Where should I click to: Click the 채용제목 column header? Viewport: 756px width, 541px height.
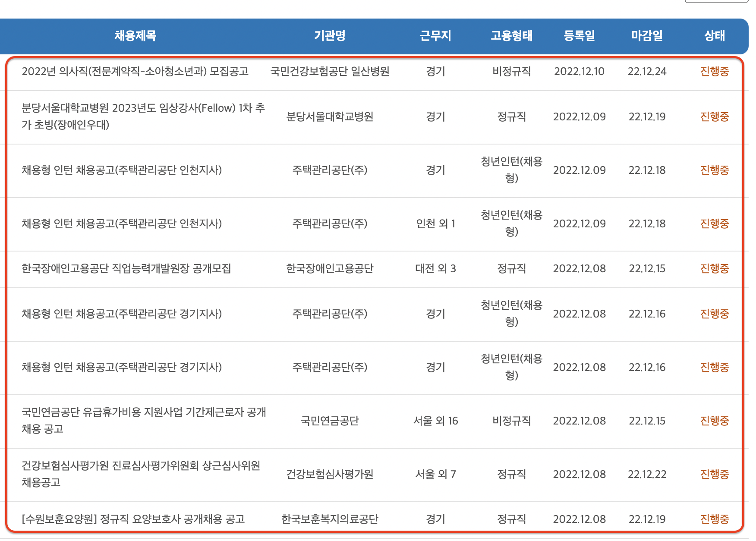(x=135, y=35)
